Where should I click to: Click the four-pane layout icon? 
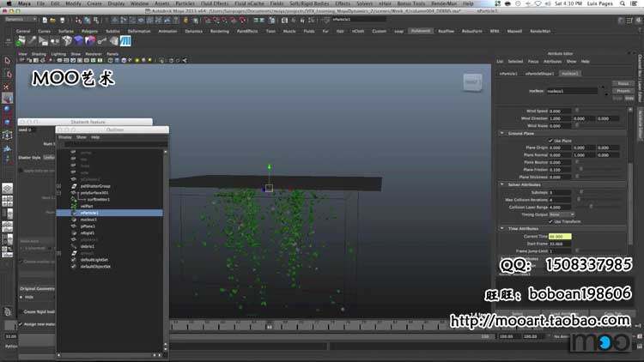[x=8, y=201]
